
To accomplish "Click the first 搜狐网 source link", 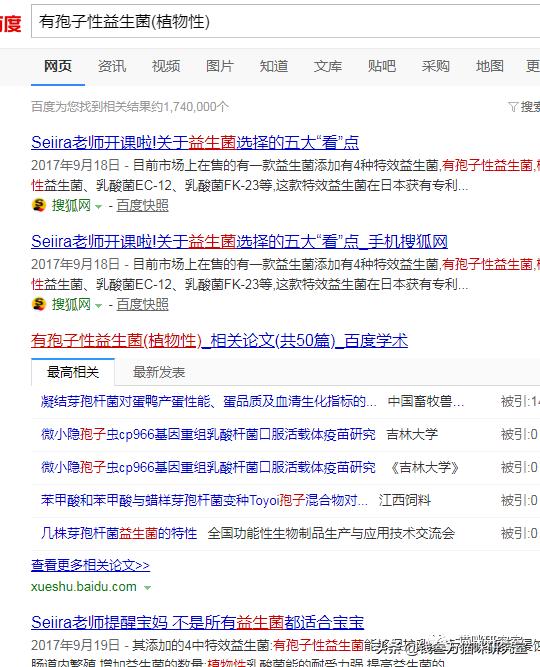I will (71, 205).
